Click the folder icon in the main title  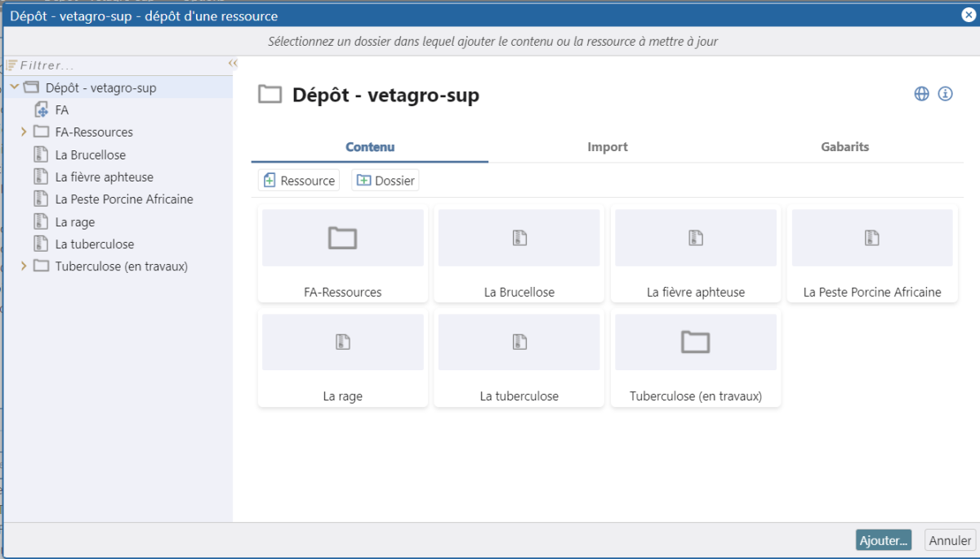tap(269, 95)
